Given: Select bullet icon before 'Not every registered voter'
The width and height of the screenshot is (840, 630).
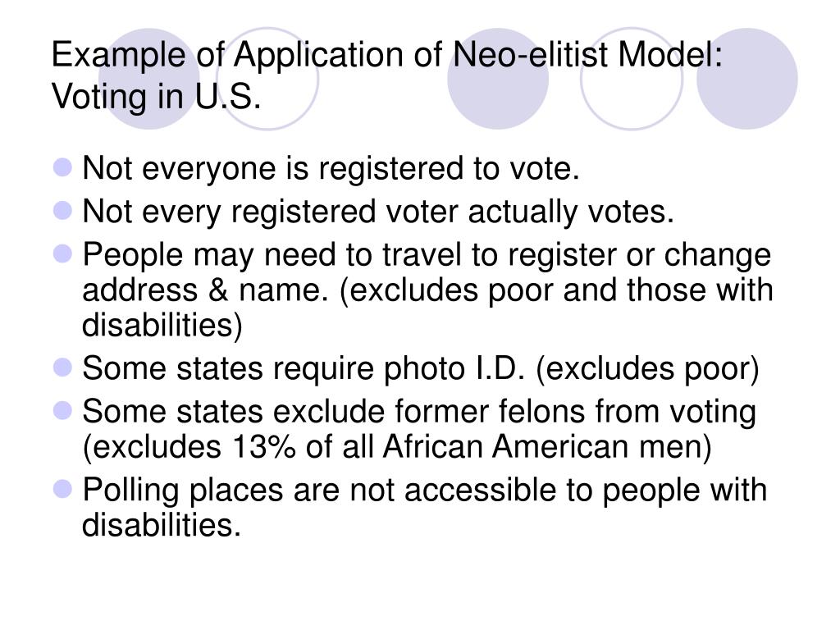Looking at the screenshot, I should 63,211.
